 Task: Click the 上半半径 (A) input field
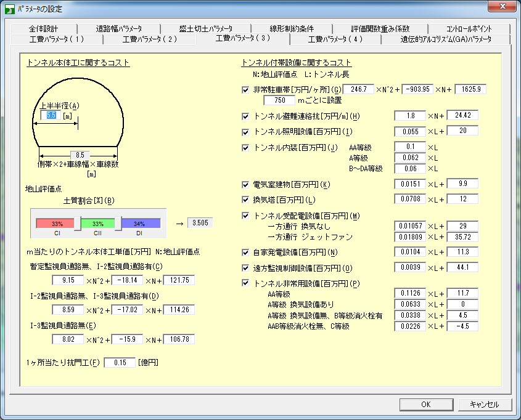(50, 115)
